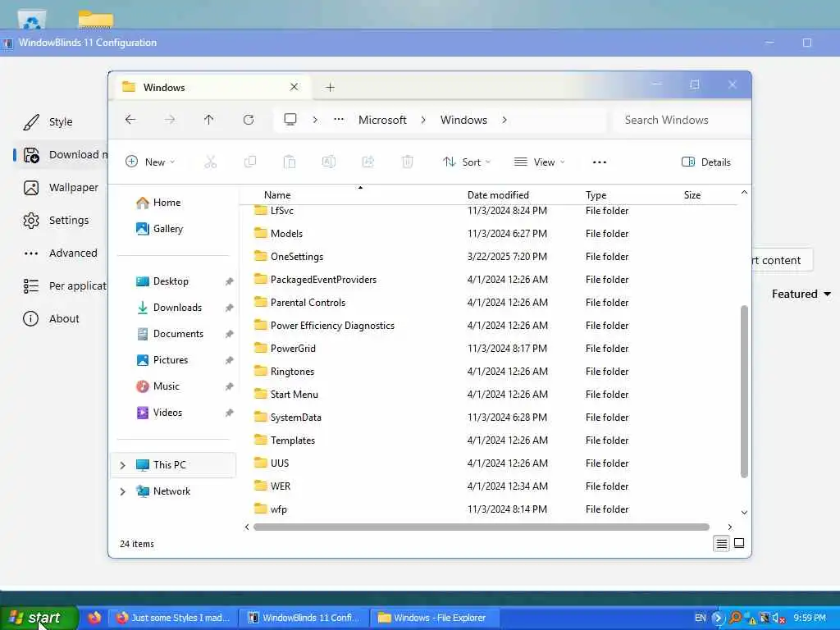The height and width of the screenshot is (630, 840).
Task: Select the Parental Controls folder
Action: 308,303
